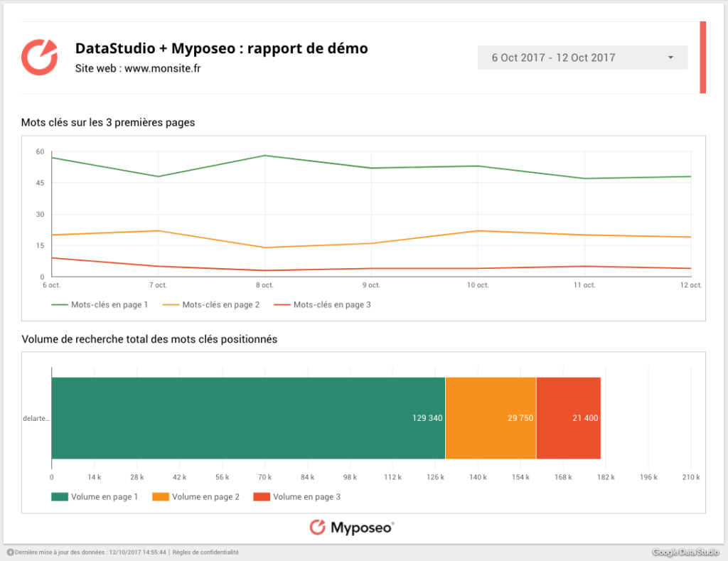728x561 pixels.
Task: Click the red Volume en page 3 color swatch
Action: pyautogui.click(x=263, y=497)
